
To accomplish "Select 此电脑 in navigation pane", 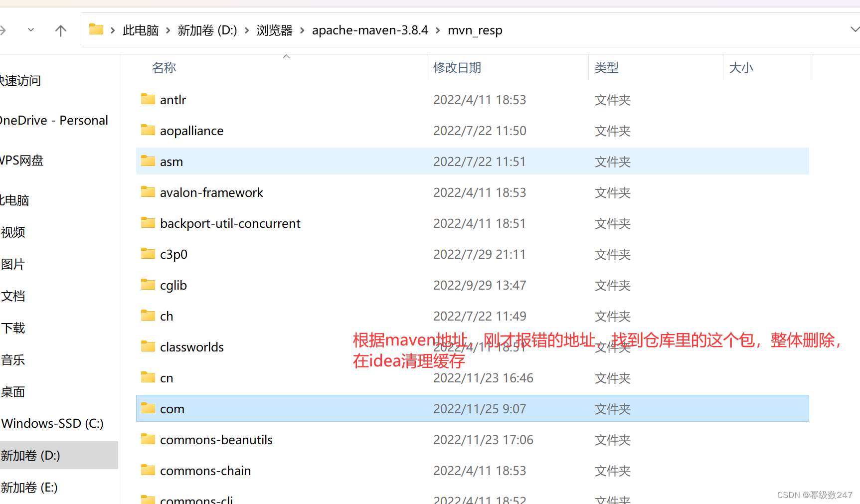I will coord(14,200).
